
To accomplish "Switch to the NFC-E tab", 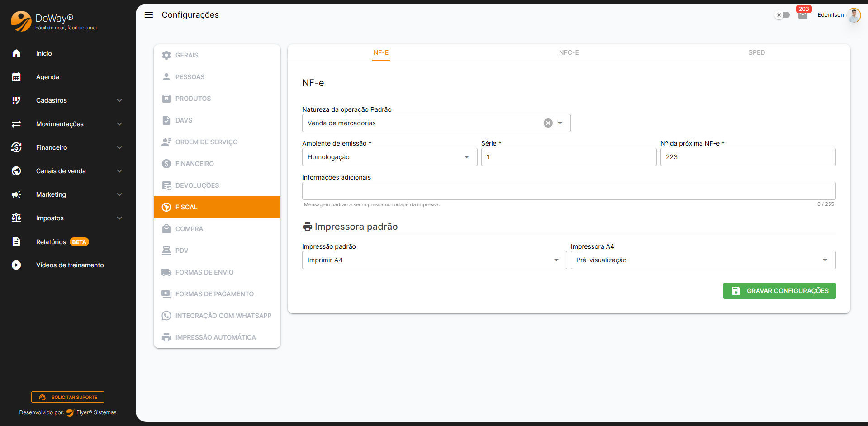I will coord(569,52).
